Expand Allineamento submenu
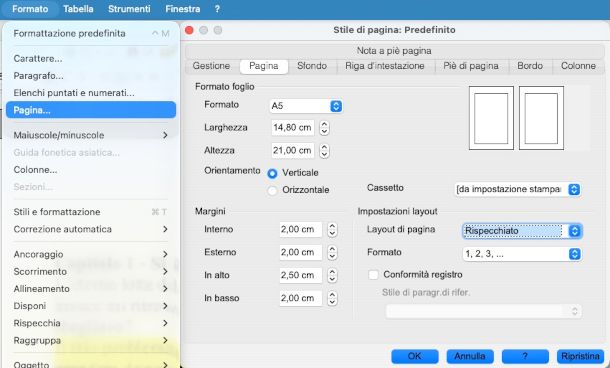Image resolution: width=610 pixels, height=368 pixels. point(91,289)
